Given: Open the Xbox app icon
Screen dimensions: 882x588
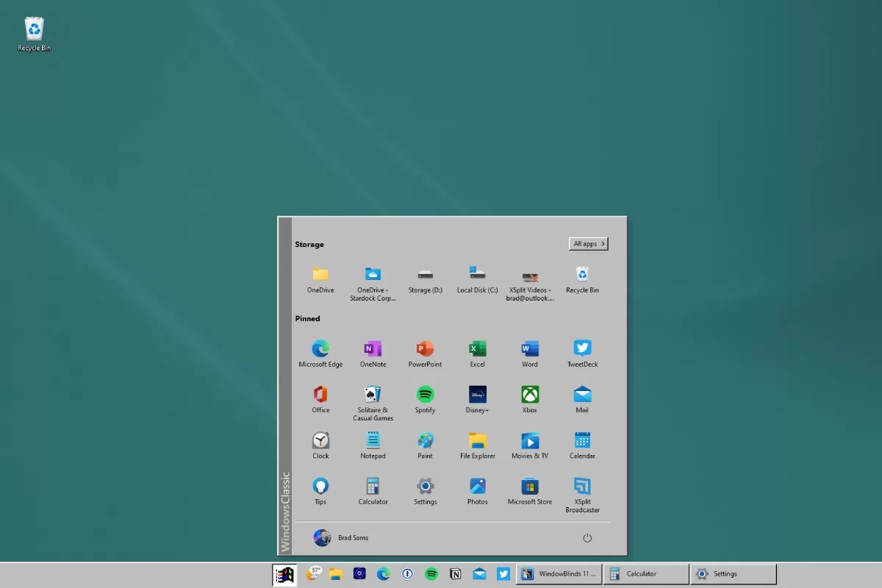Looking at the screenshot, I should (x=530, y=395).
